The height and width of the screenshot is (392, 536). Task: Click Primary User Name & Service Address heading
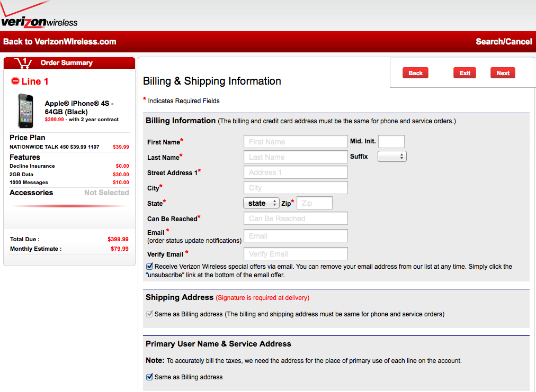pyautogui.click(x=218, y=344)
